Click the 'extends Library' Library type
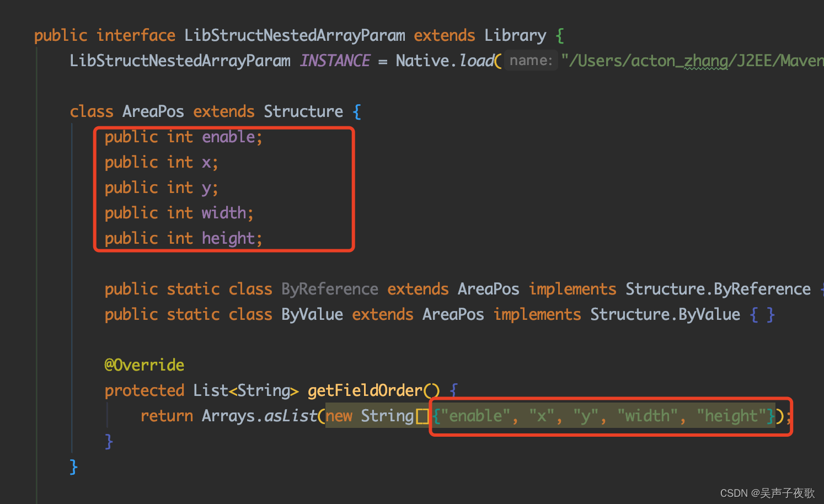824x504 pixels. click(515, 35)
